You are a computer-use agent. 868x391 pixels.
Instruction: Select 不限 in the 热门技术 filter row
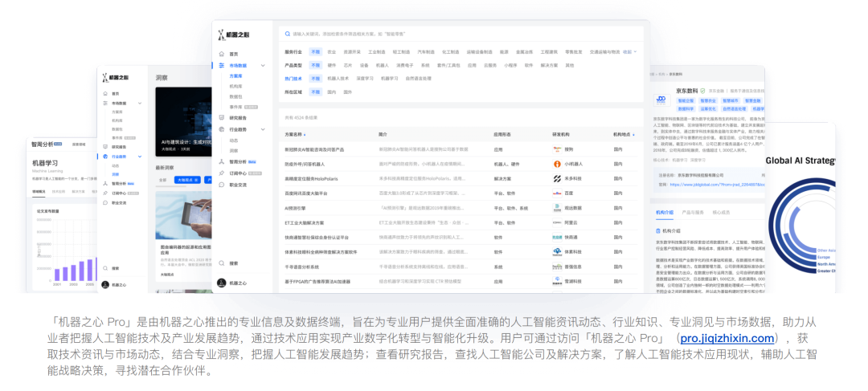click(x=315, y=79)
